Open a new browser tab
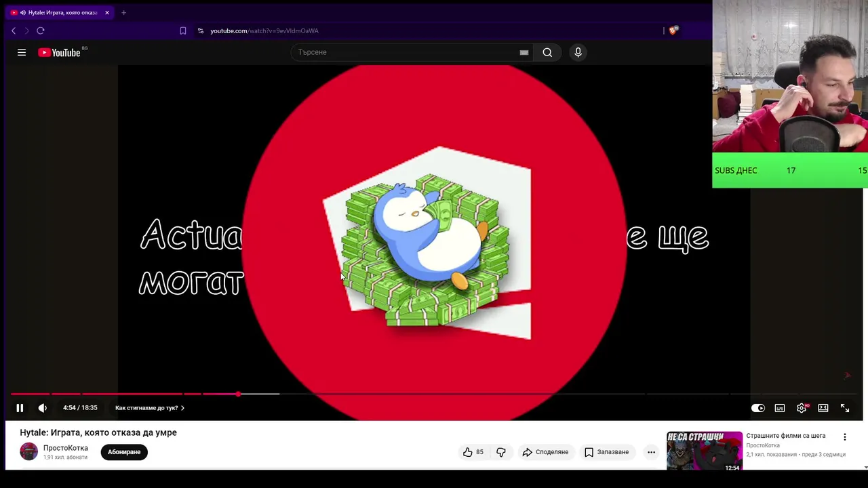Image resolution: width=868 pixels, height=488 pixels. pos(123,12)
